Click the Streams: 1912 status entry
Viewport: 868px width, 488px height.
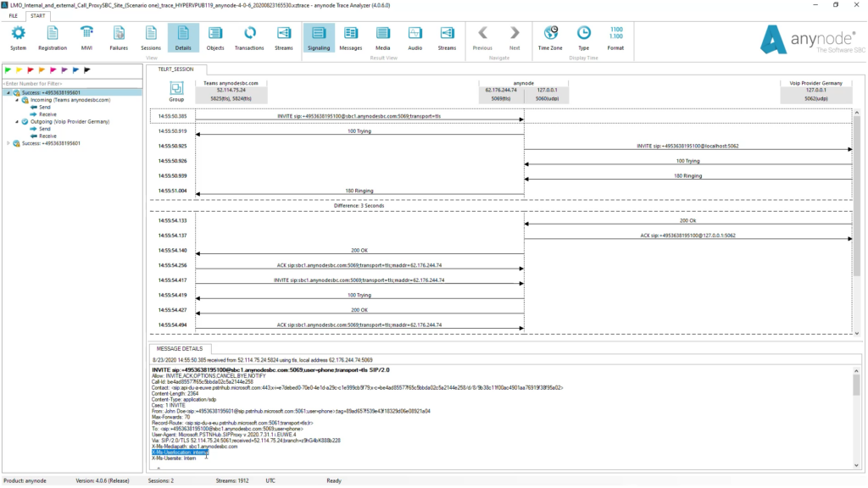coord(232,481)
